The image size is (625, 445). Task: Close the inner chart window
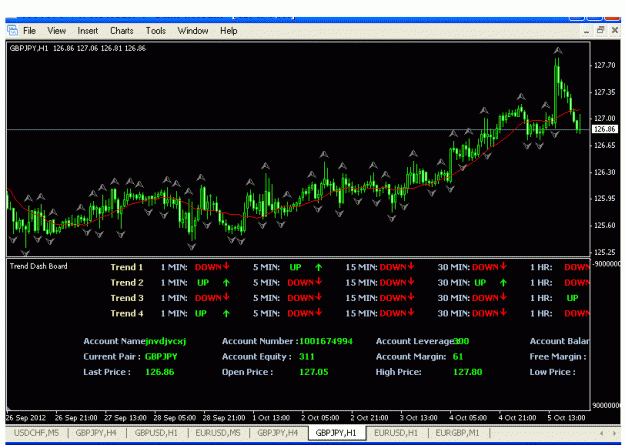tap(615, 31)
